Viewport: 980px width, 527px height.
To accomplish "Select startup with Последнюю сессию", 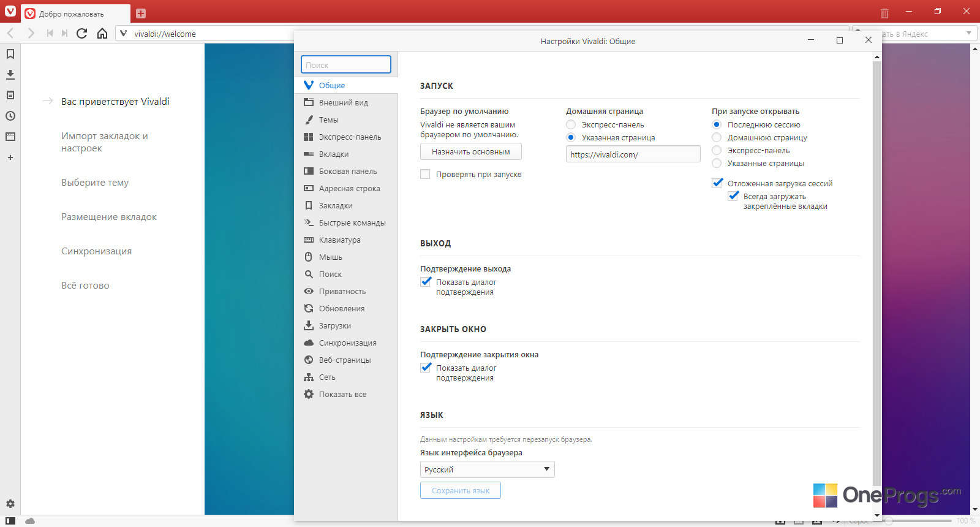I will [717, 124].
